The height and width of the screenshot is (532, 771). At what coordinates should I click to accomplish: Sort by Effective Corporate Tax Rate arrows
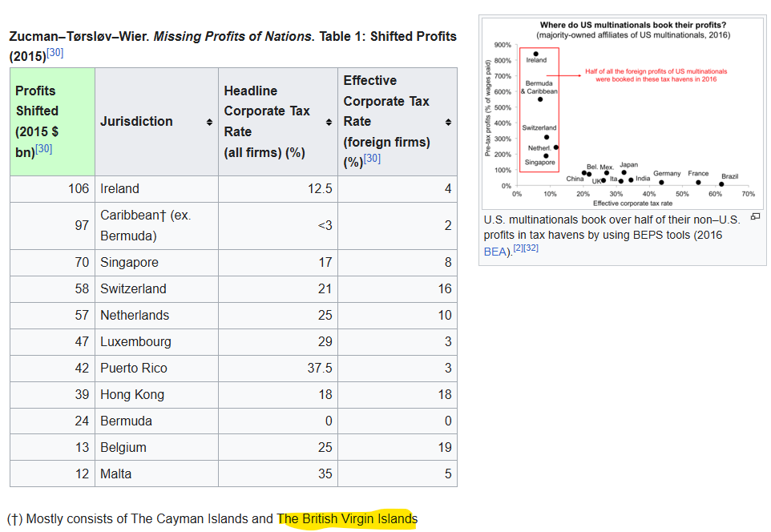448,122
